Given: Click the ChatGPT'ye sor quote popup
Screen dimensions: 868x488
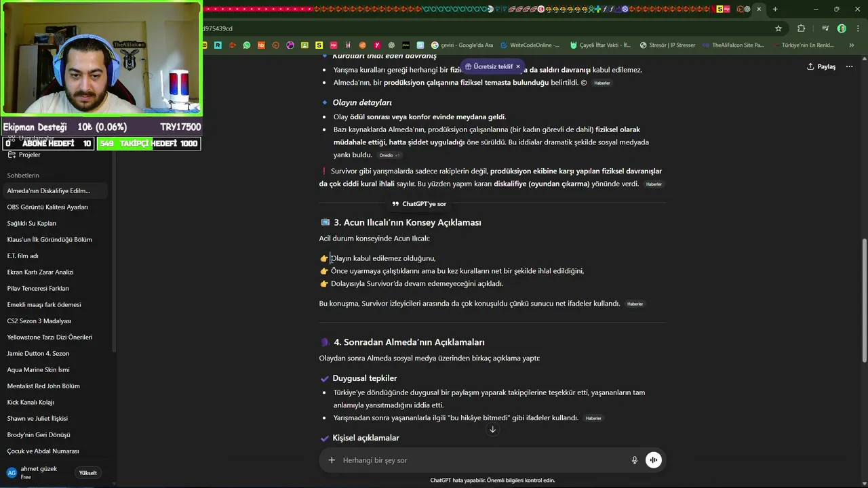Looking at the screenshot, I should 419,204.
